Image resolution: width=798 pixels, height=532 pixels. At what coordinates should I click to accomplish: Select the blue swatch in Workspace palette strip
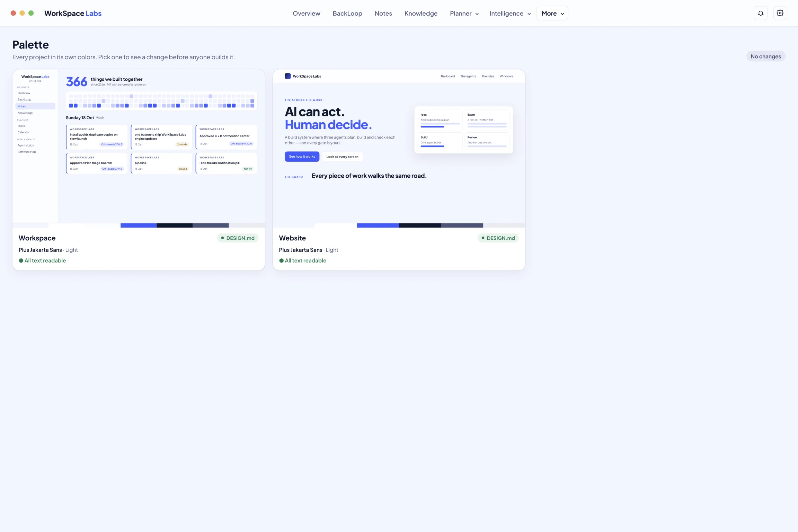139,225
